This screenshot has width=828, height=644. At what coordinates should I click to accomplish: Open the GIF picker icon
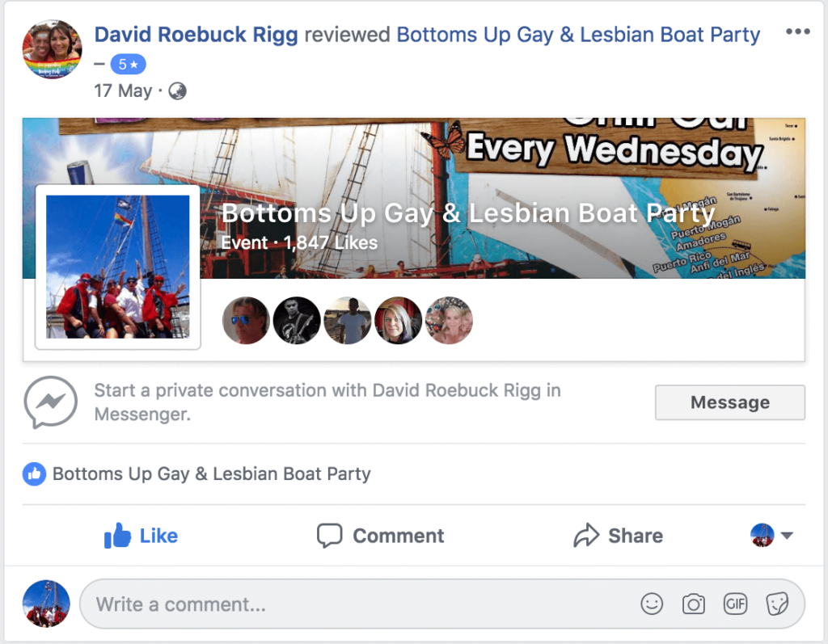click(735, 604)
